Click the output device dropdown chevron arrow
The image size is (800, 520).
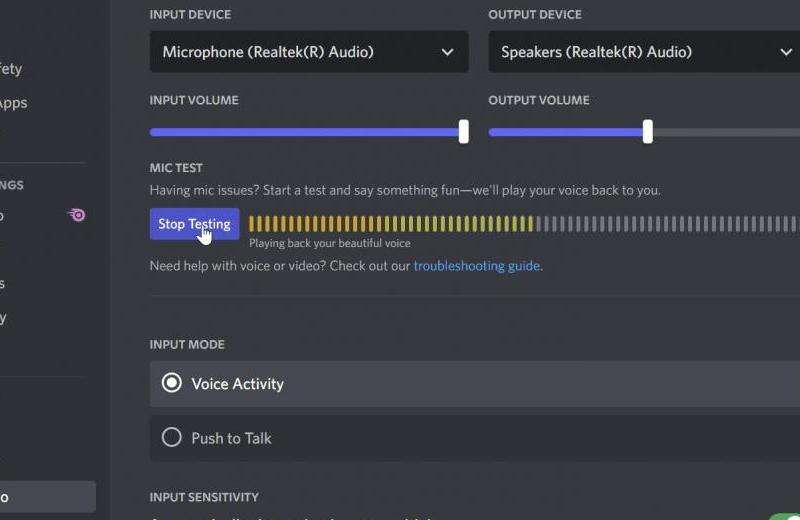pos(786,52)
